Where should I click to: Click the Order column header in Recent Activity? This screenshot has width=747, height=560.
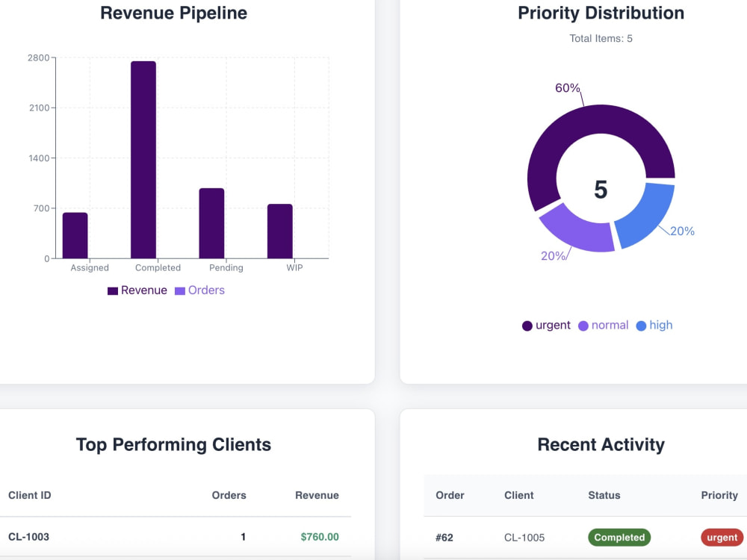(x=450, y=495)
